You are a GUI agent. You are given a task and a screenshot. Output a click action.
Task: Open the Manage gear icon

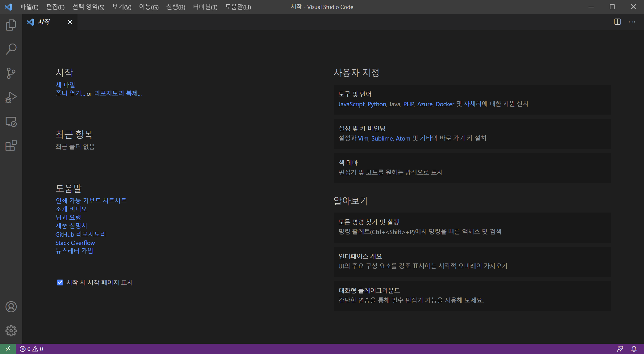tap(11, 331)
